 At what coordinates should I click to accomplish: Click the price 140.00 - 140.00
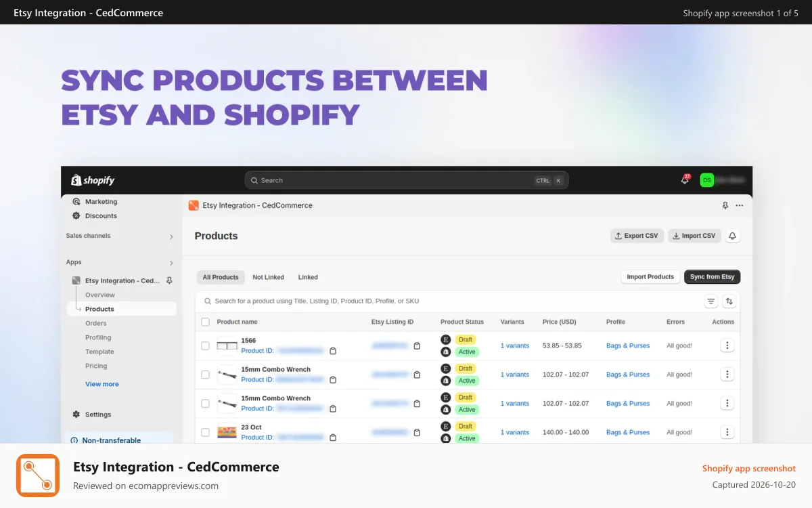[x=566, y=432]
